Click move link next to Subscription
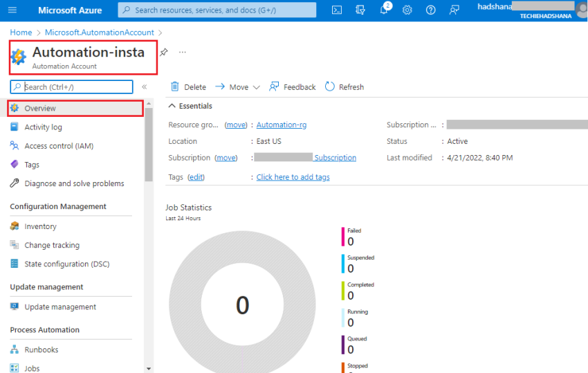Screen dimensions: 588x373 (226, 158)
